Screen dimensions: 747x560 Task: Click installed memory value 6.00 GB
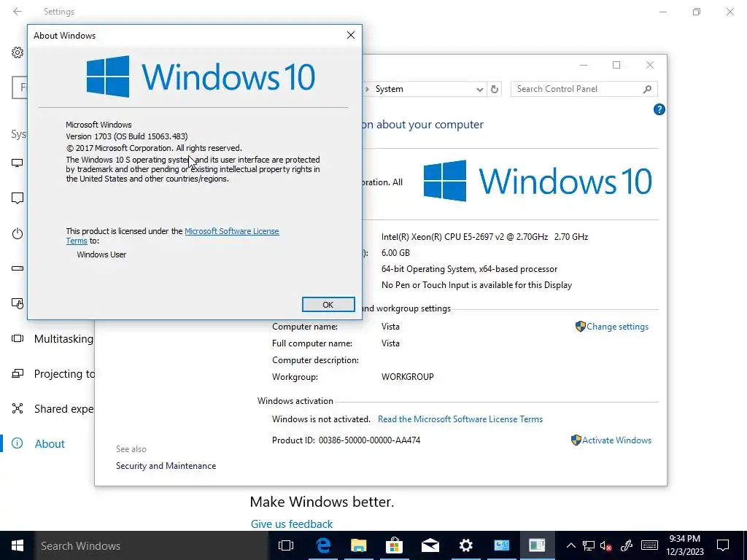coord(395,253)
